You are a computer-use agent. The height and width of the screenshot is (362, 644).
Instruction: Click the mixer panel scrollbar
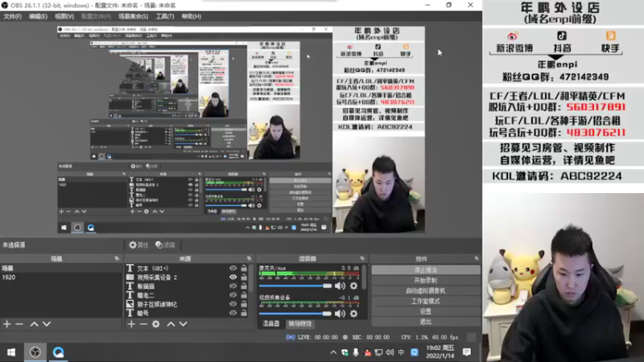click(x=364, y=277)
